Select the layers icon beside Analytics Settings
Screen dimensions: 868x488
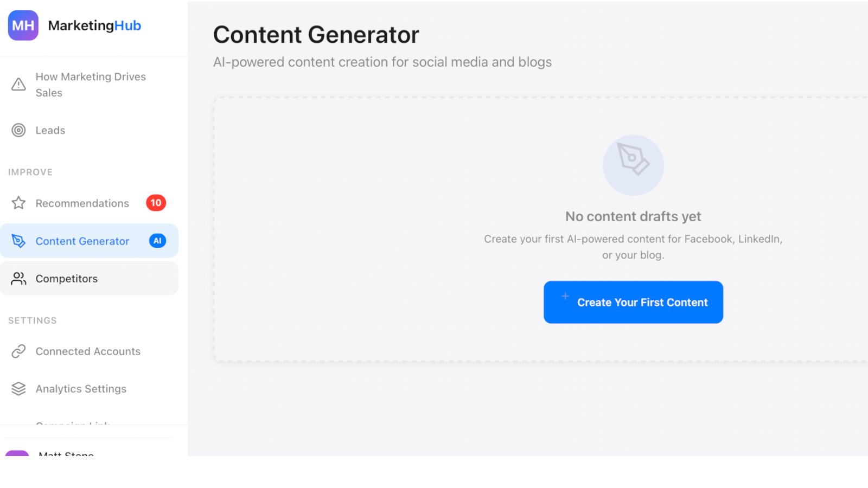[x=18, y=388]
